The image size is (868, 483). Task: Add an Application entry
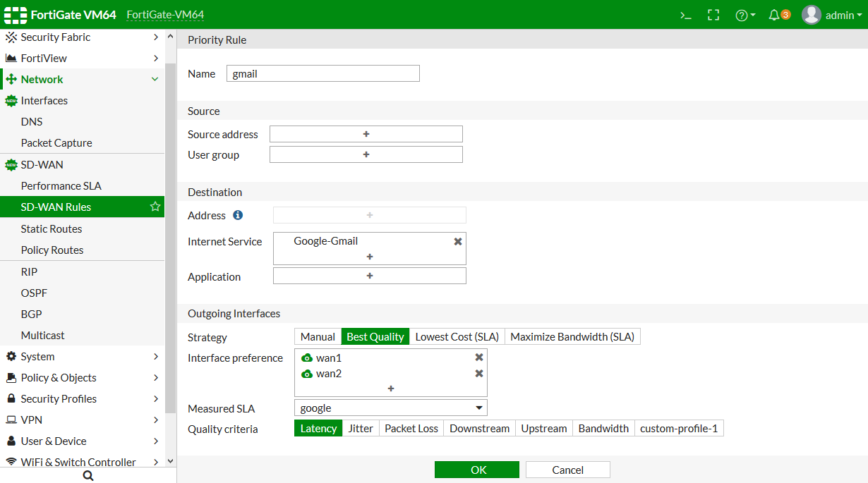[370, 276]
